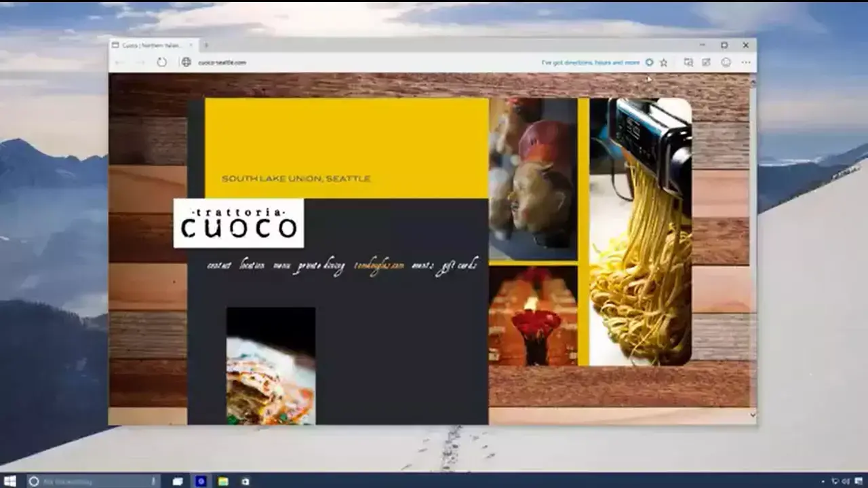Image resolution: width=868 pixels, height=488 pixels.
Task: Add page to favorites with star
Action: (x=664, y=62)
